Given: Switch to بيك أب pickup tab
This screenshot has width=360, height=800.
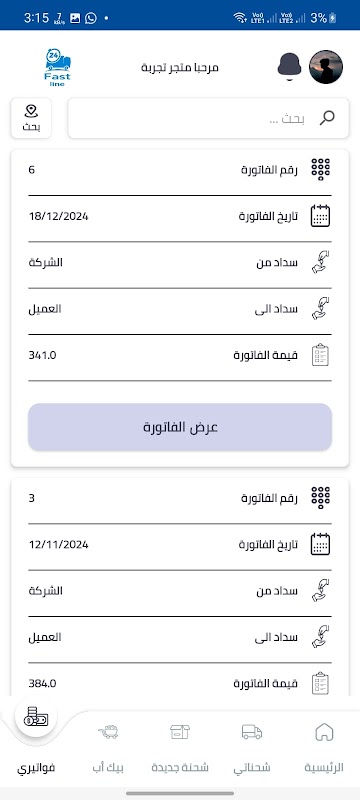Looking at the screenshot, I should (x=108, y=748).
